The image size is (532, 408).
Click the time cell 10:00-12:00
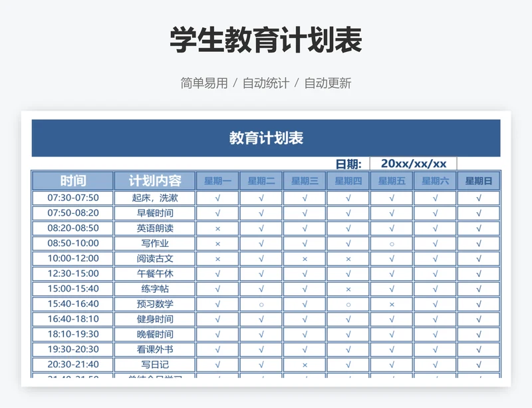pos(72,258)
